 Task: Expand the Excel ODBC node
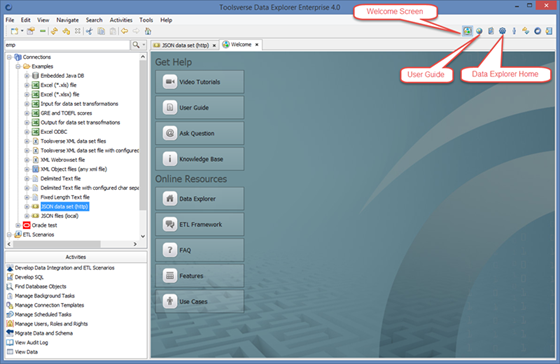27,132
